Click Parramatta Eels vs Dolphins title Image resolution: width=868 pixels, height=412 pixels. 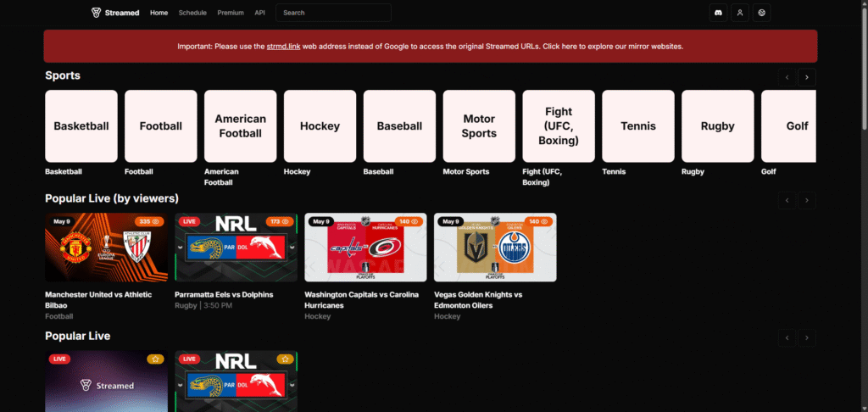(224, 295)
